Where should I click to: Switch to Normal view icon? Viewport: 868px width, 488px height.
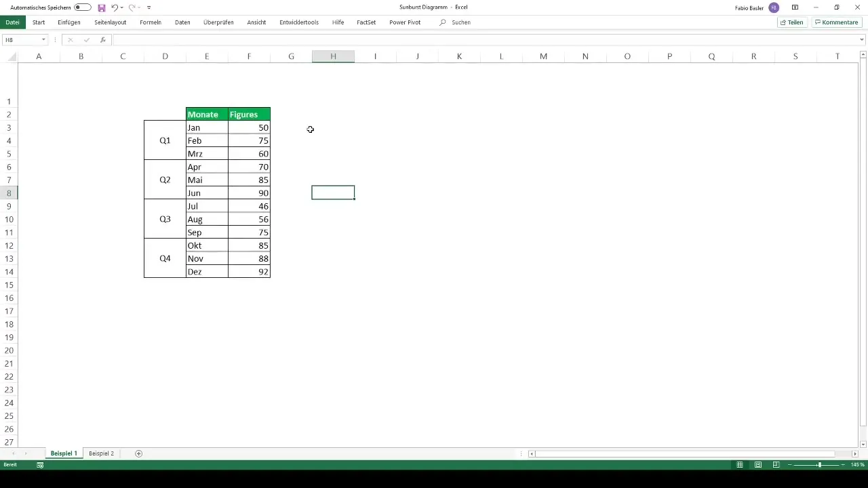click(740, 465)
